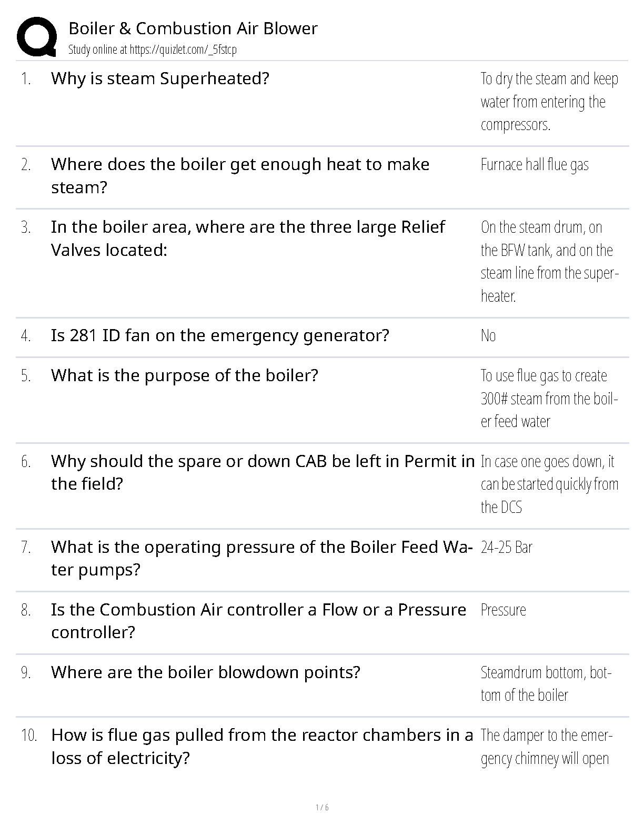Viewport: 644px width, 834px height.
Task: Click the page indicator 1 / 6
Action: pos(322,808)
